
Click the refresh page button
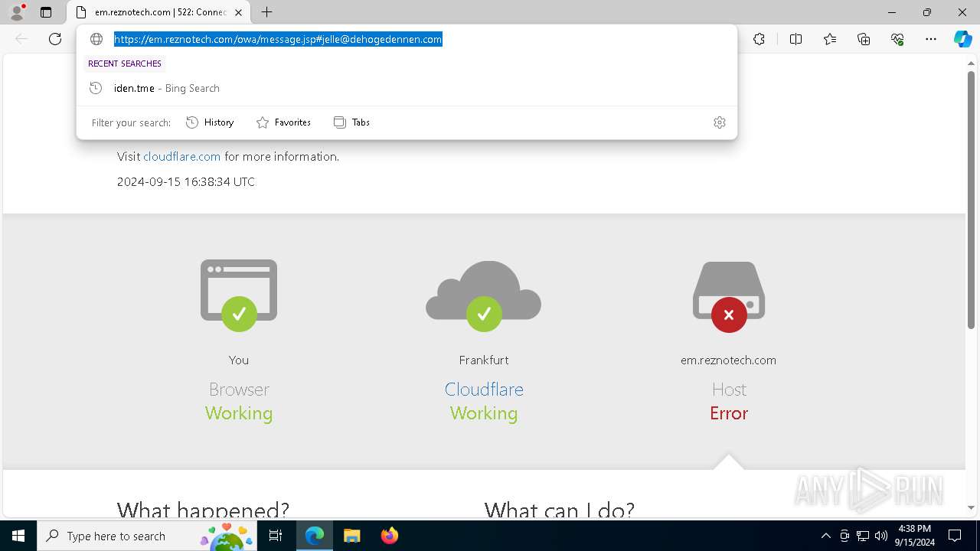pyautogui.click(x=55, y=39)
